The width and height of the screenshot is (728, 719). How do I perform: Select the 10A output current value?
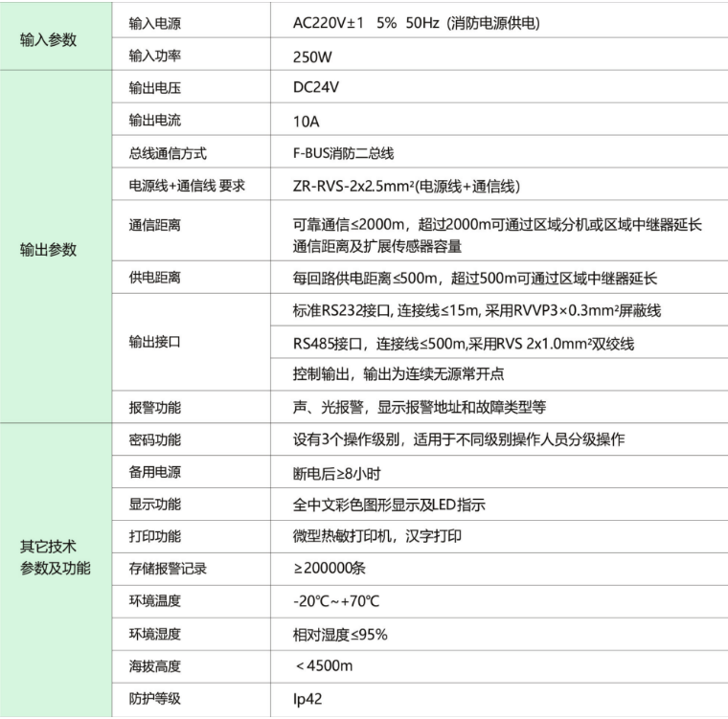pyautogui.click(x=307, y=122)
